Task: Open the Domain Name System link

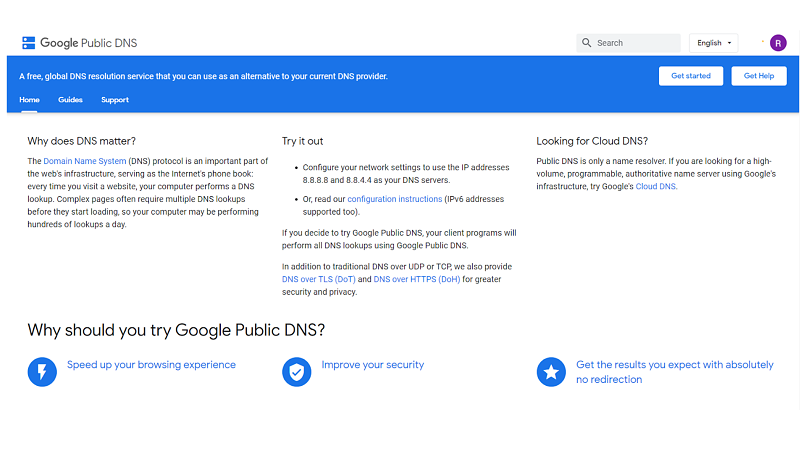Action: point(85,161)
